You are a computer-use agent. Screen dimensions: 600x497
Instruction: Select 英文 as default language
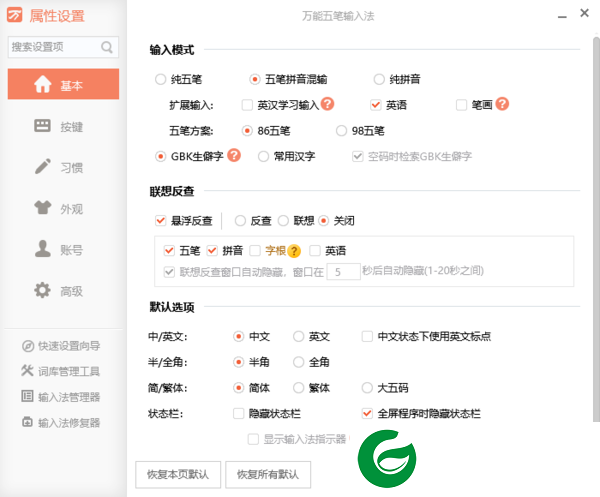(298, 337)
